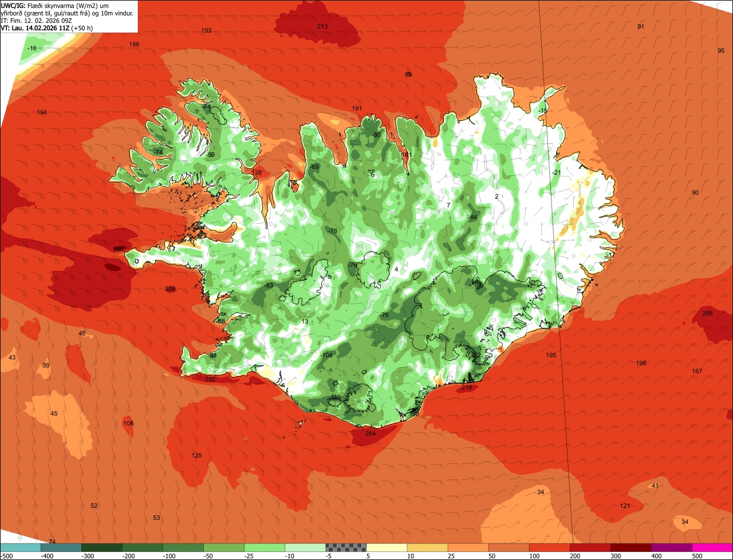Click the legend swatch between 400 and 500
The height and width of the screenshot is (560, 733).
(x=672, y=547)
